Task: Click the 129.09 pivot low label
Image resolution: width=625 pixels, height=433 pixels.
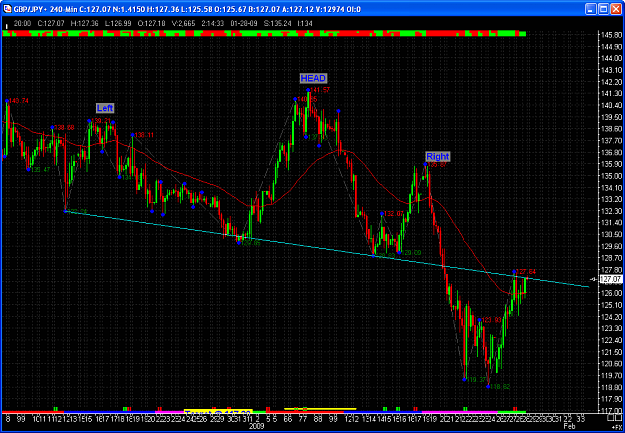Action: coord(411,252)
